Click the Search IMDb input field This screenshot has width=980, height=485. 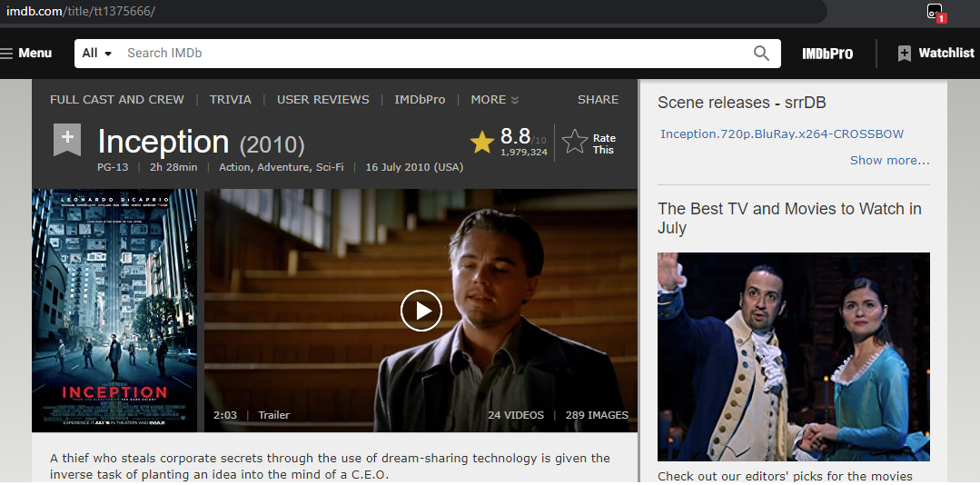click(x=434, y=53)
